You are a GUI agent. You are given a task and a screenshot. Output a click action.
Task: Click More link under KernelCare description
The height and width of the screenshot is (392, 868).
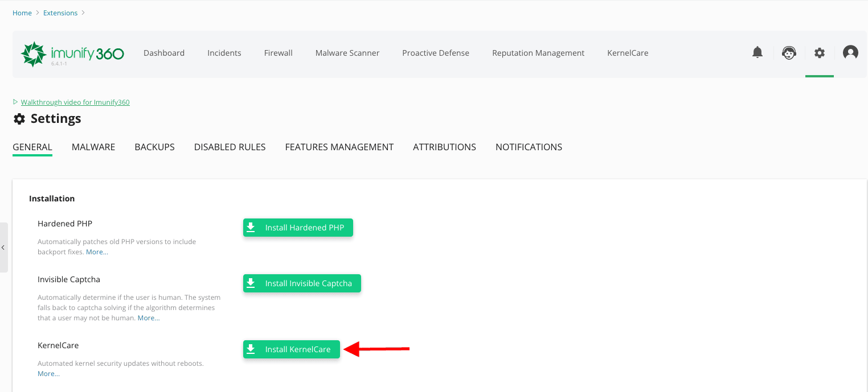[x=48, y=374]
